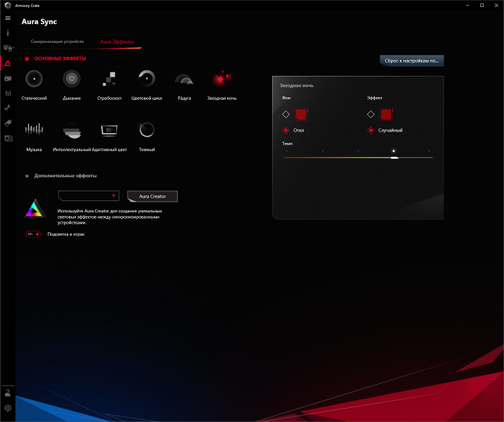Select the Случайный random radio button
504x422 pixels.
[370, 130]
